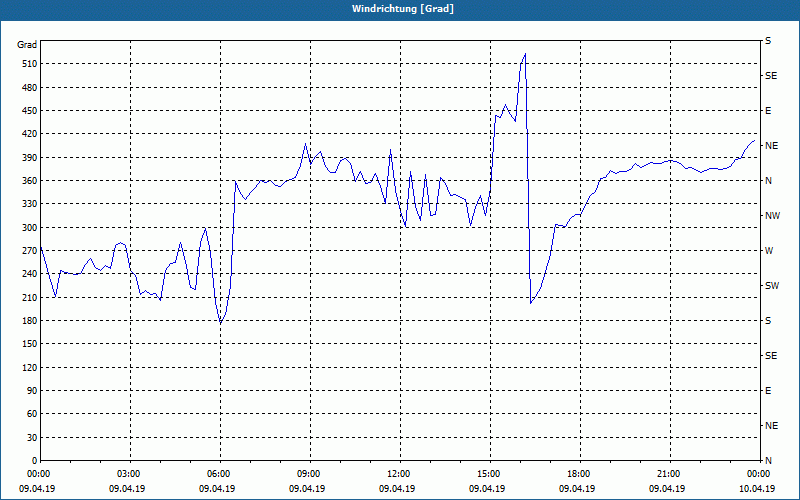The width and height of the screenshot is (800, 500).
Task: Click the 09.04.19 date under 21:00
Action: 667,489
